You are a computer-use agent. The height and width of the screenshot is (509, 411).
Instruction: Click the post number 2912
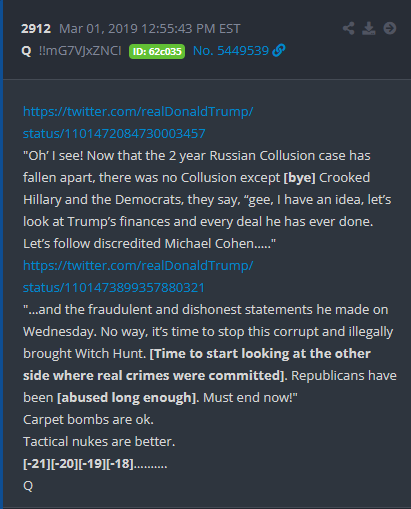point(36,29)
